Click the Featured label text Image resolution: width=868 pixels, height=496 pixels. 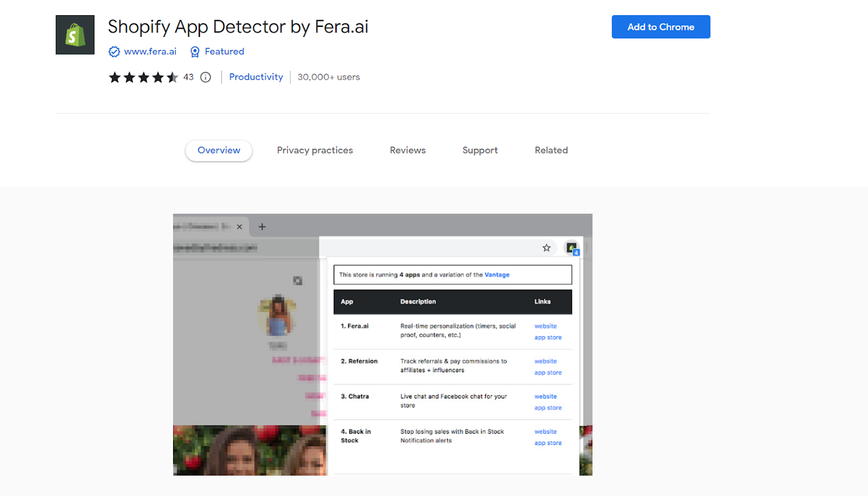[x=225, y=52]
